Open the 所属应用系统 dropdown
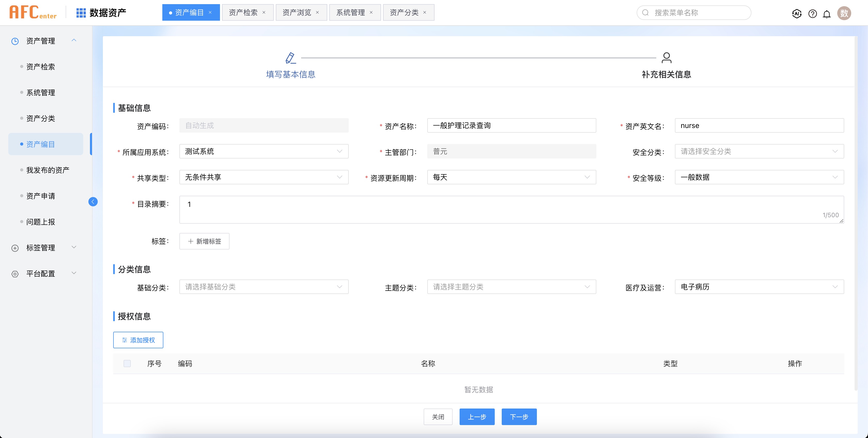The height and width of the screenshot is (438, 868). 264,151
